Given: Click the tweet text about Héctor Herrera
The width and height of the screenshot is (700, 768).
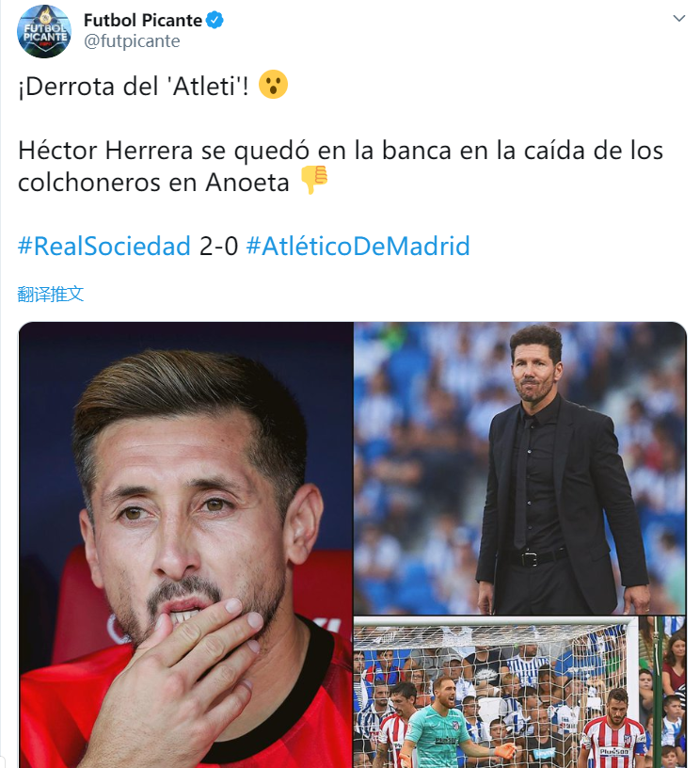Looking at the screenshot, I should click(341, 167).
